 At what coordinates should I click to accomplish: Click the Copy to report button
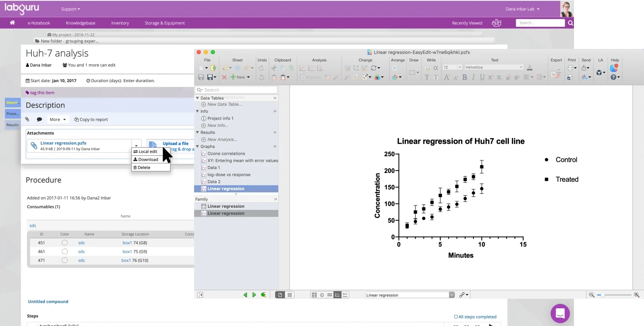click(x=91, y=119)
